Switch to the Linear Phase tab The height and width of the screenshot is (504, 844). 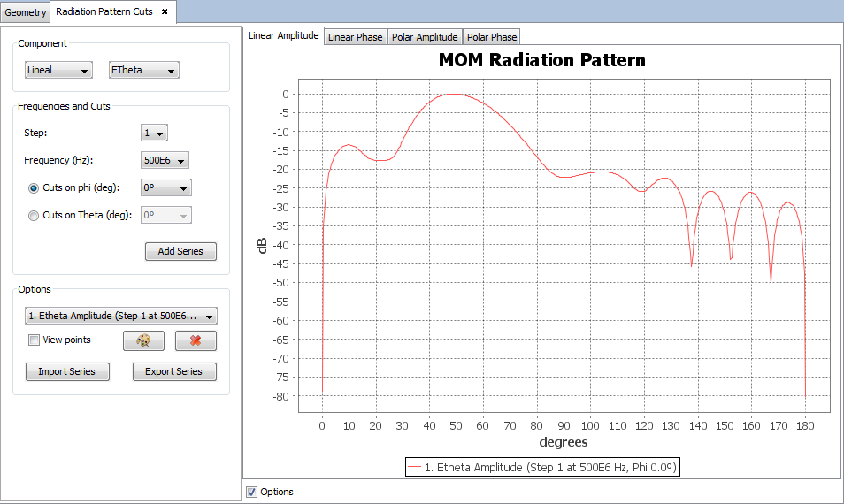click(356, 37)
